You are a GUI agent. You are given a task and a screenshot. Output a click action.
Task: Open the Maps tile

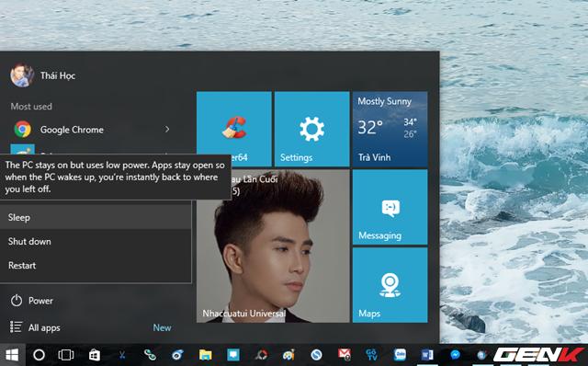tap(390, 285)
